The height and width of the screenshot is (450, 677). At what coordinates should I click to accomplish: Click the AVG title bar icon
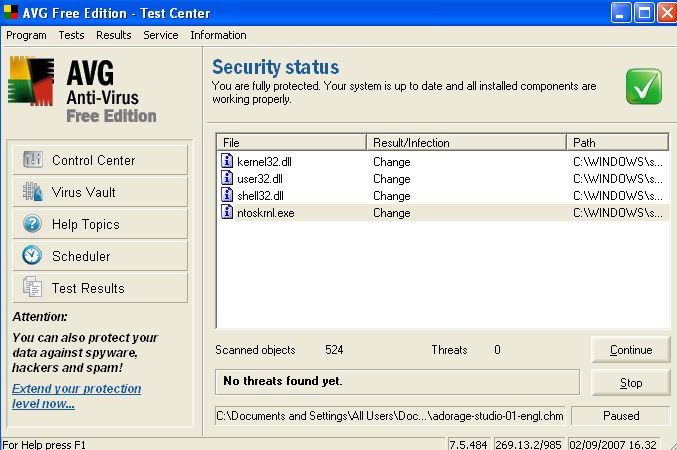coord(11,12)
